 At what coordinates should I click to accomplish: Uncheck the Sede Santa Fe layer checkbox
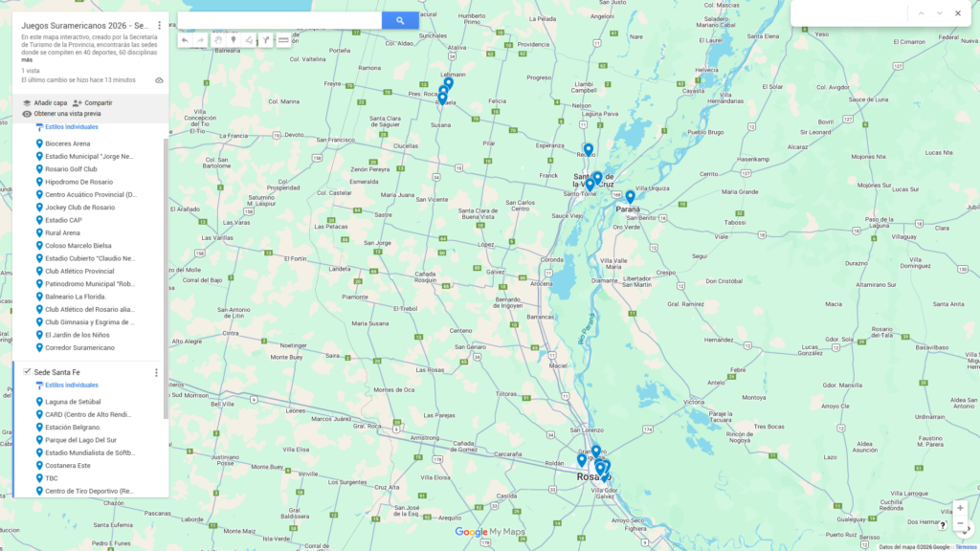[x=27, y=371]
